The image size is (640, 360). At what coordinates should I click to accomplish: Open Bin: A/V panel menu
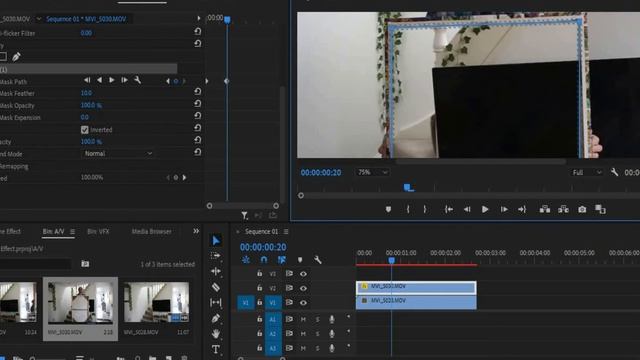click(x=72, y=231)
